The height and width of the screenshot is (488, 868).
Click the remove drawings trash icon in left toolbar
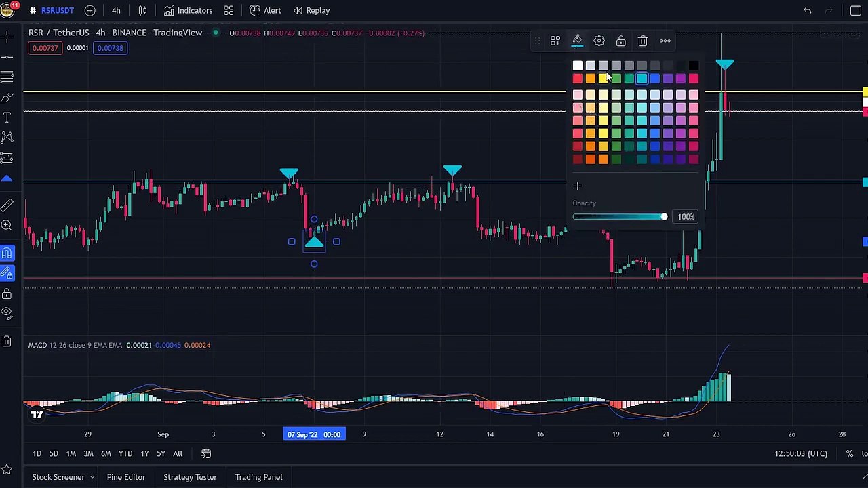click(7, 341)
